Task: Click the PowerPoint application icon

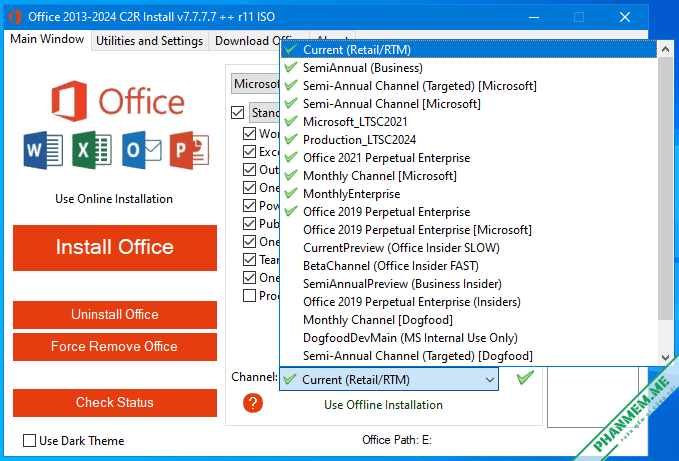Action: (189, 150)
